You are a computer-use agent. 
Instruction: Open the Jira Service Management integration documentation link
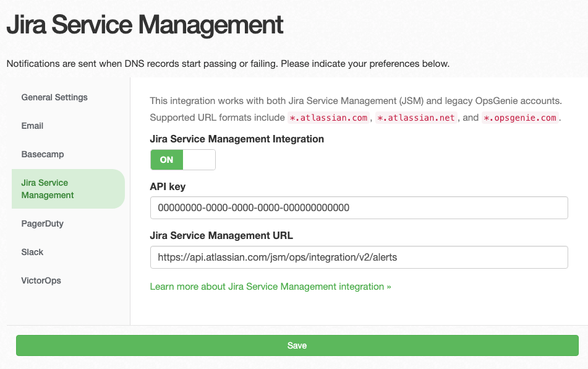270,287
